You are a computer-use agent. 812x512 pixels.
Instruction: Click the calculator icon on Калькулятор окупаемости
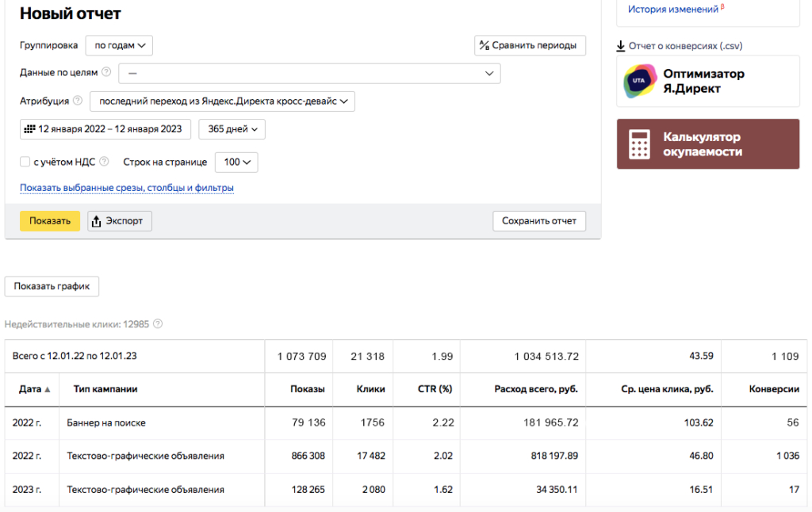pyautogui.click(x=640, y=144)
